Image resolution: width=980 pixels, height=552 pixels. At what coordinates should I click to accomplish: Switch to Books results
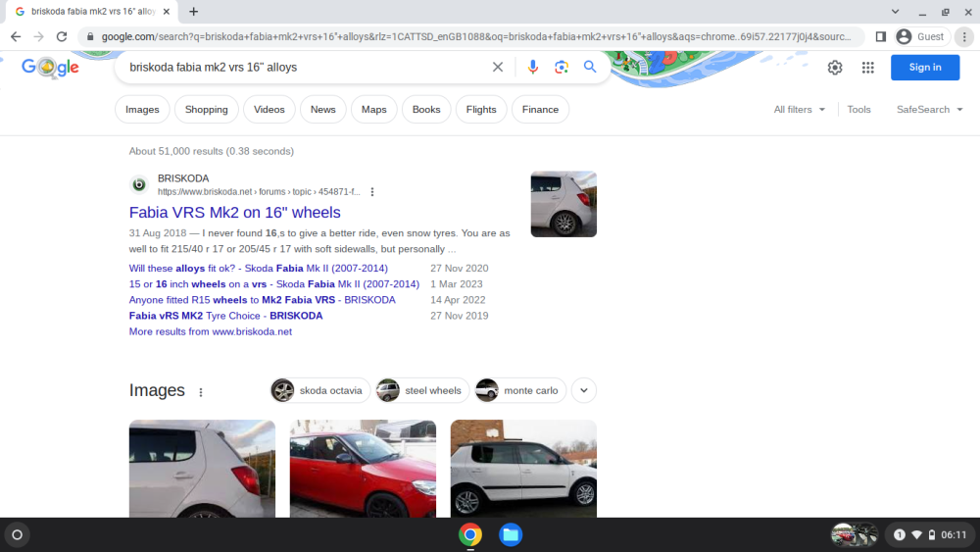[426, 110]
